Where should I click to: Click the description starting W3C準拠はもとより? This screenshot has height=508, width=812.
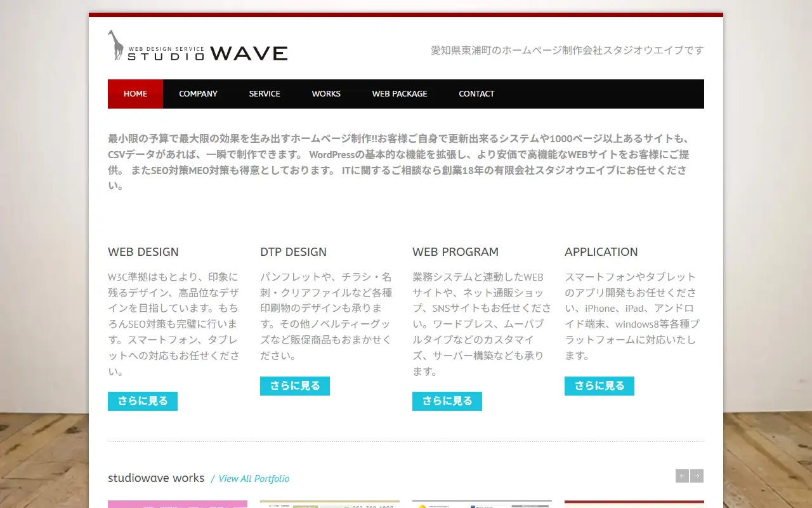(174, 324)
